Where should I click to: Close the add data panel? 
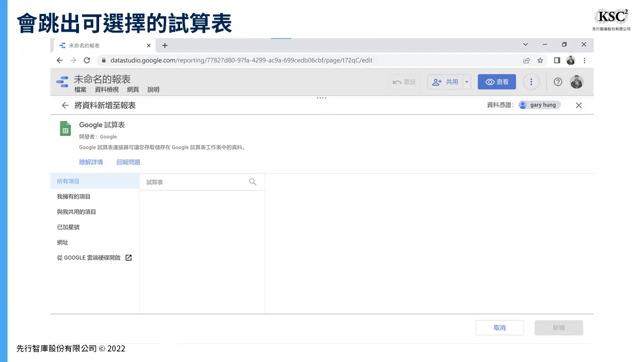579,105
